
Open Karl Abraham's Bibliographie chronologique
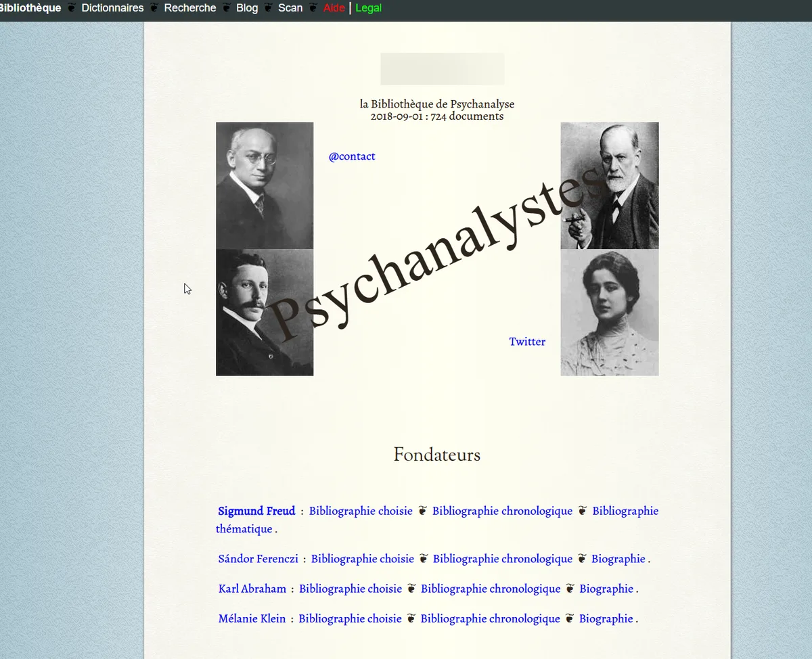(x=490, y=589)
